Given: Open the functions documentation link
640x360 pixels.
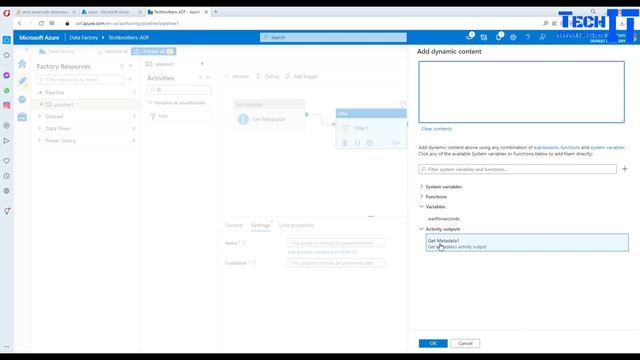Looking at the screenshot, I should (x=570, y=147).
